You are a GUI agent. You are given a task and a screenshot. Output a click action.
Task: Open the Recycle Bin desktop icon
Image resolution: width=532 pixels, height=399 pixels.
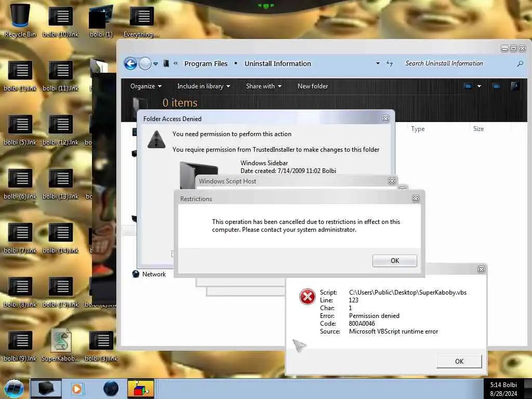(20, 20)
